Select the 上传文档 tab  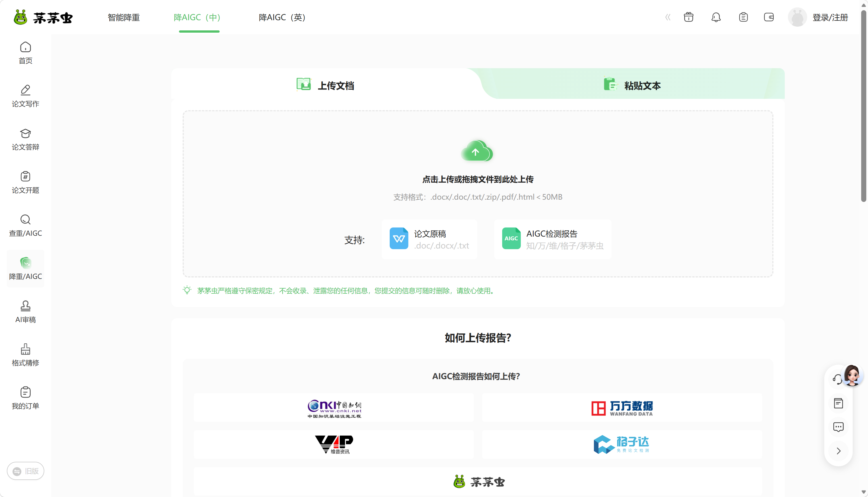coord(325,85)
